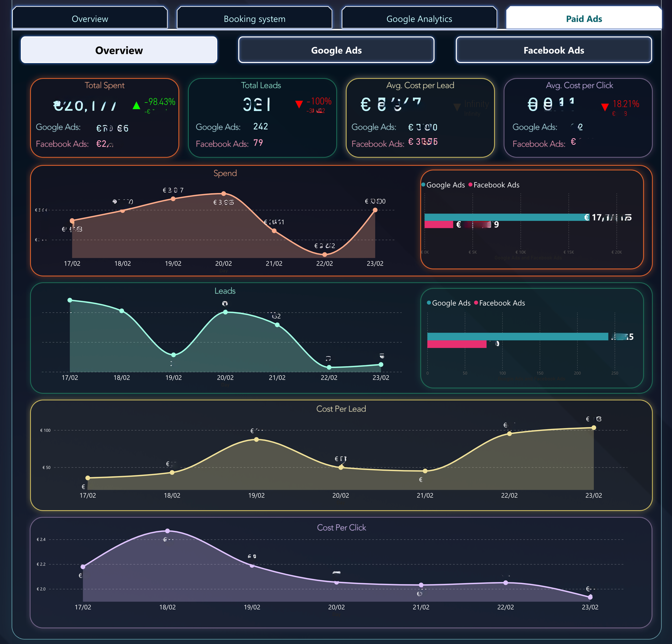Select the 19/02 point on Cost Per Lead chart

click(257, 439)
